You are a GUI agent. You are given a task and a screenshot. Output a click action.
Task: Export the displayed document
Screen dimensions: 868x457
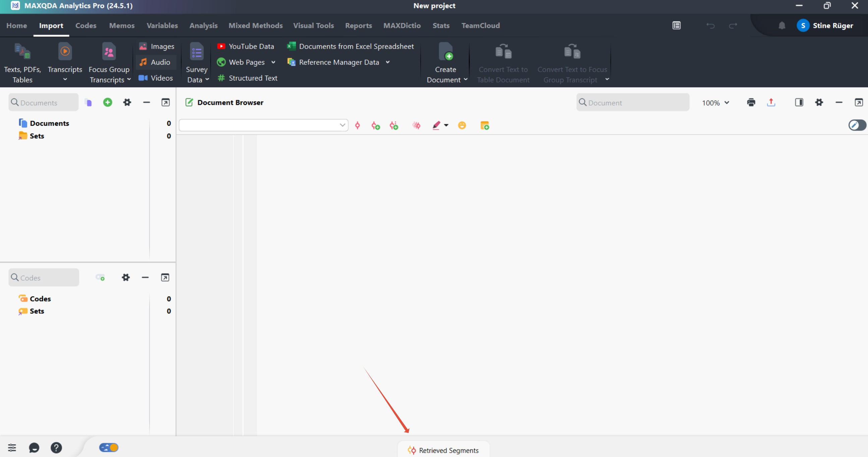point(771,103)
